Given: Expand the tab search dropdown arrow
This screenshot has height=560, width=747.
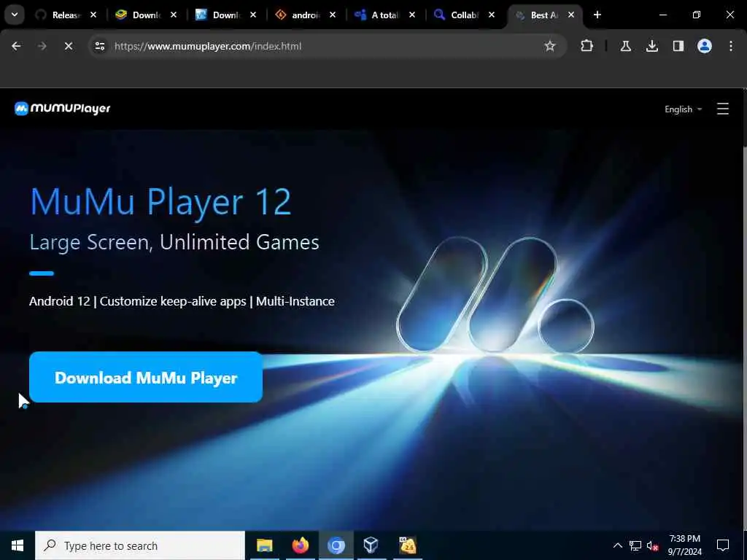Looking at the screenshot, I should point(15,15).
